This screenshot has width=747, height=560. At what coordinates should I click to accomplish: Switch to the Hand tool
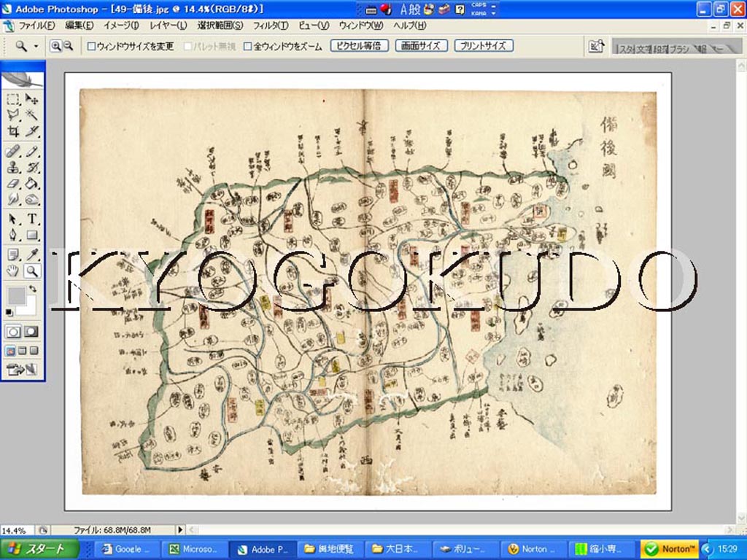click(14, 271)
